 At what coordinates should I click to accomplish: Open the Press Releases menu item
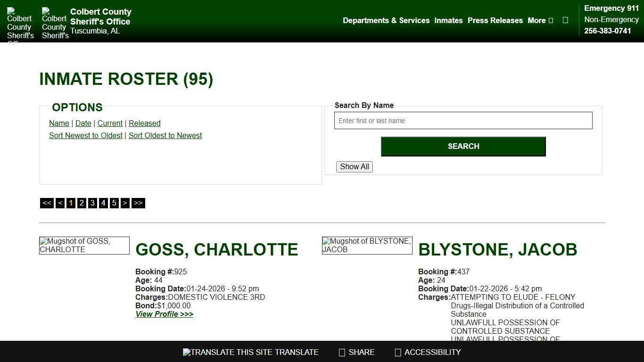click(x=495, y=20)
